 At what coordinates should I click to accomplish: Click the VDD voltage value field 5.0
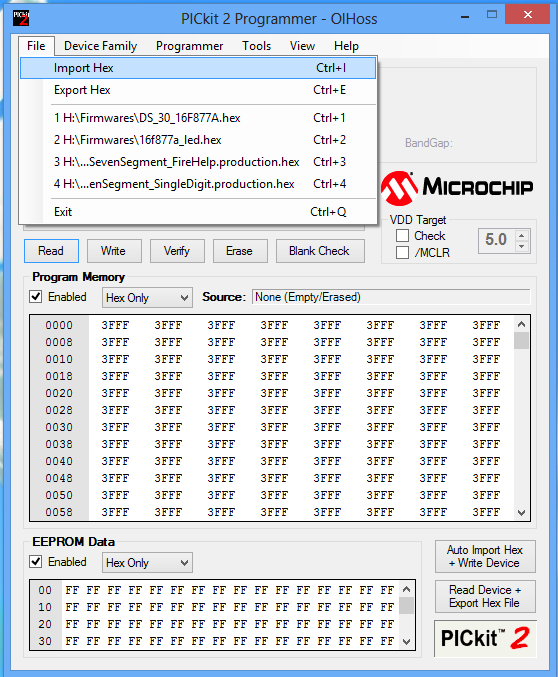click(x=497, y=240)
